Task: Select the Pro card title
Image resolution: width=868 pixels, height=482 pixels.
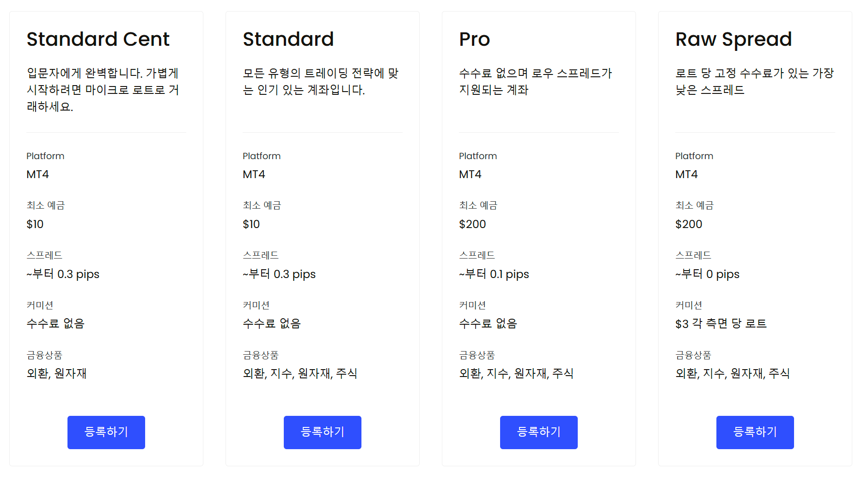Action: [474, 39]
